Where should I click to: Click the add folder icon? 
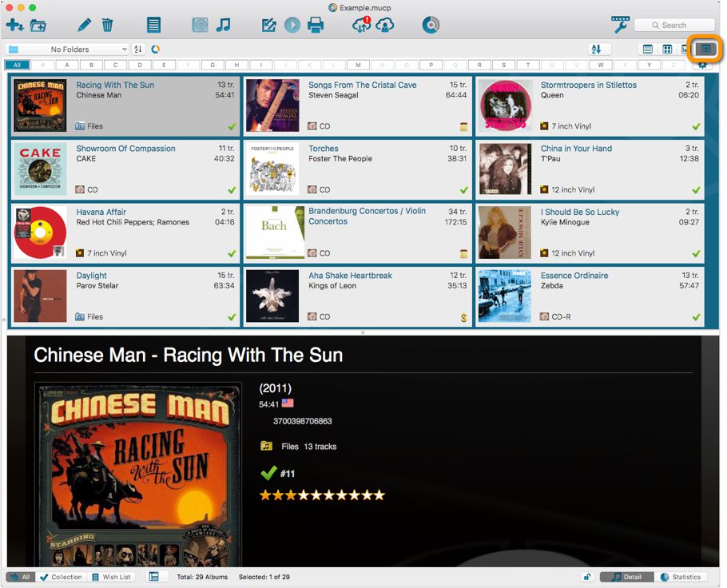(x=38, y=25)
